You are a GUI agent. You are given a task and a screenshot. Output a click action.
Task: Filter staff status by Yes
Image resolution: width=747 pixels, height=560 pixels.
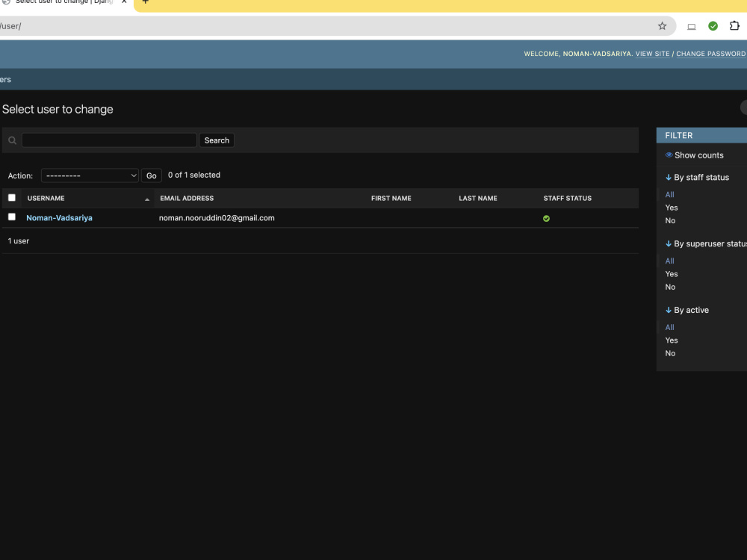coord(672,208)
